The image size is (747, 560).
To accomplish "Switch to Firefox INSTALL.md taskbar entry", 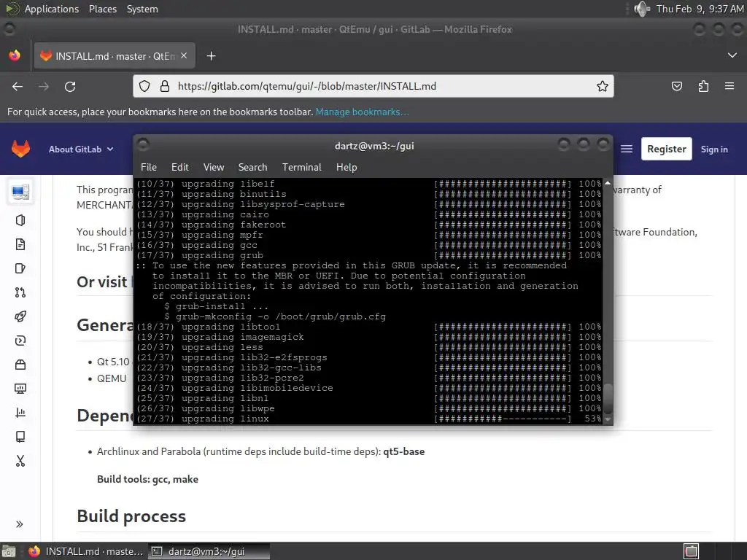I will (86, 551).
